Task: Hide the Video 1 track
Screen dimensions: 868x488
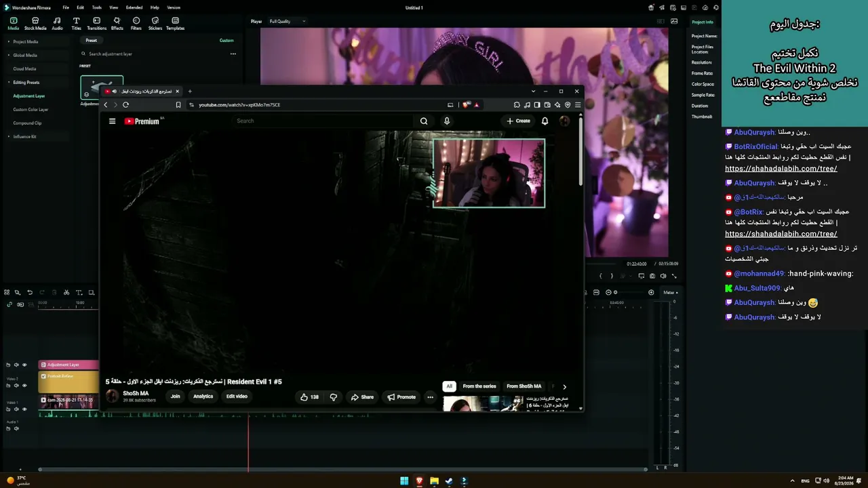Action: [24, 409]
